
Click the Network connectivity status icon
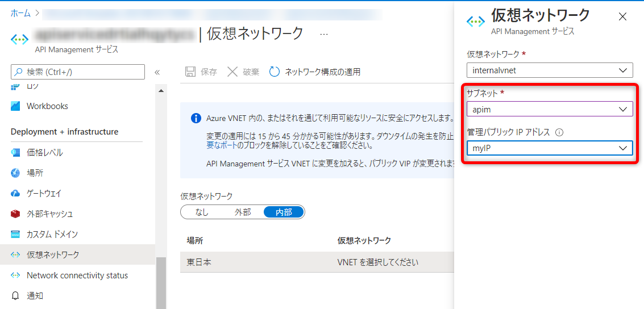coord(15,275)
